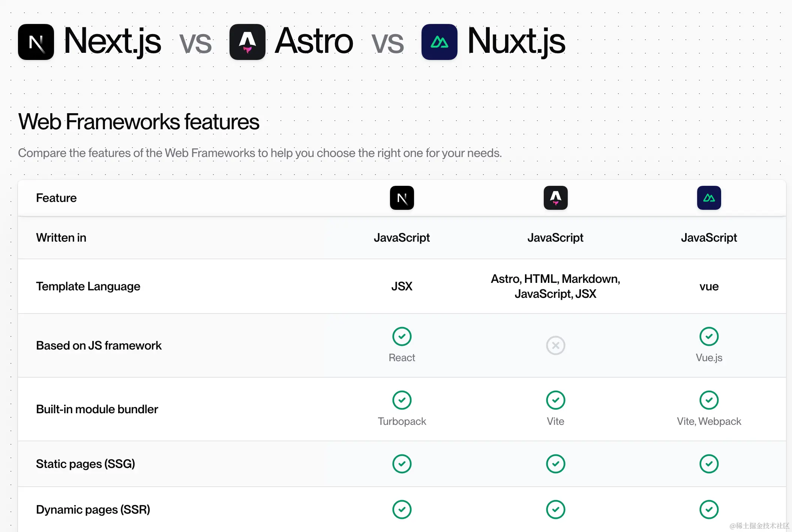
Task: Click the Nuxt check icon for Static pages (SSG)
Action: point(709,464)
